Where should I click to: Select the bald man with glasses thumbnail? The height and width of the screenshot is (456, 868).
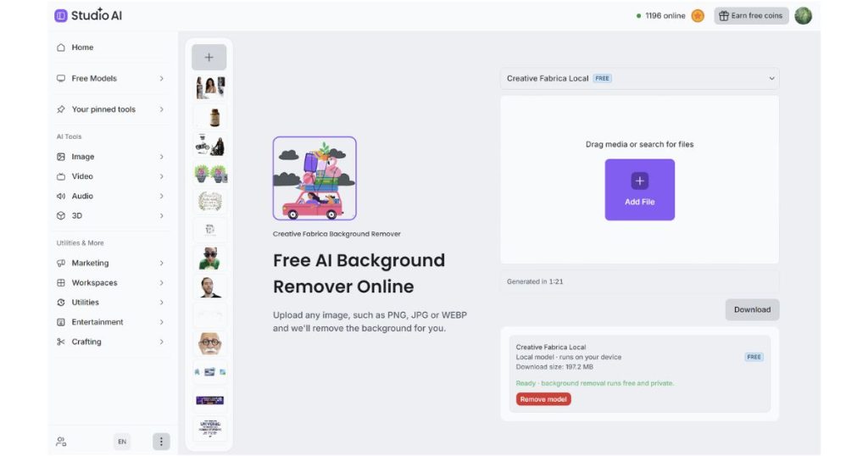point(210,343)
